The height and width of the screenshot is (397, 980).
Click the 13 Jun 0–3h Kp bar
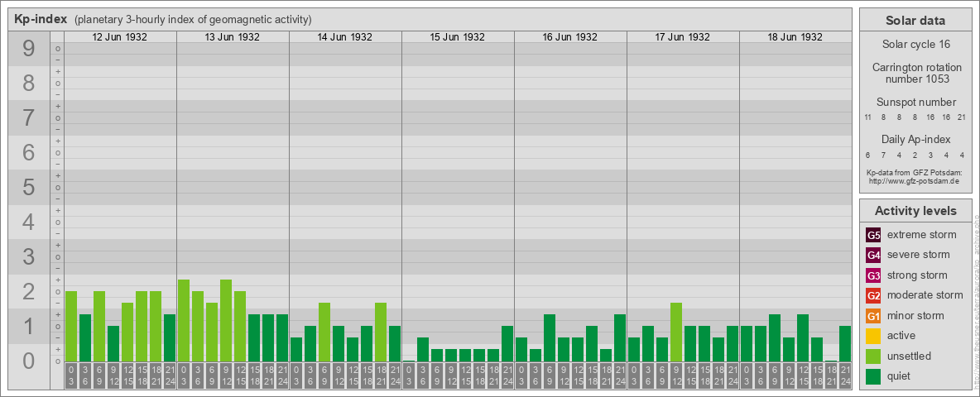tap(184, 320)
